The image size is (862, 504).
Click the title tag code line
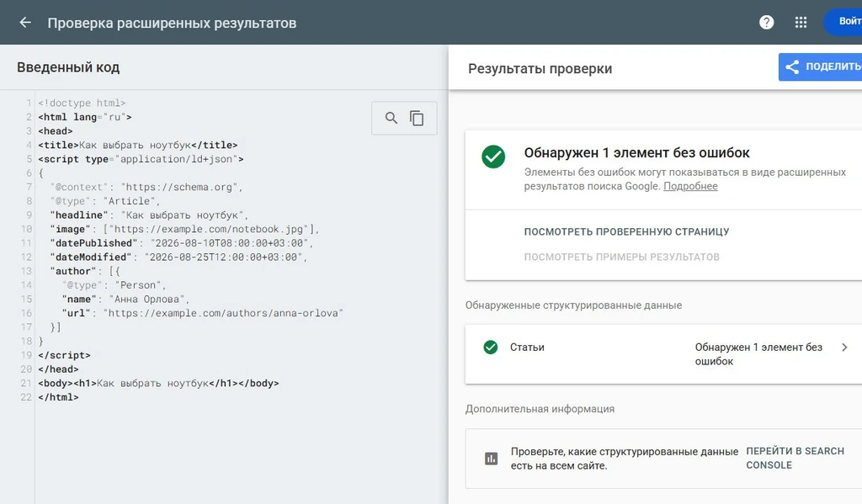(x=138, y=145)
